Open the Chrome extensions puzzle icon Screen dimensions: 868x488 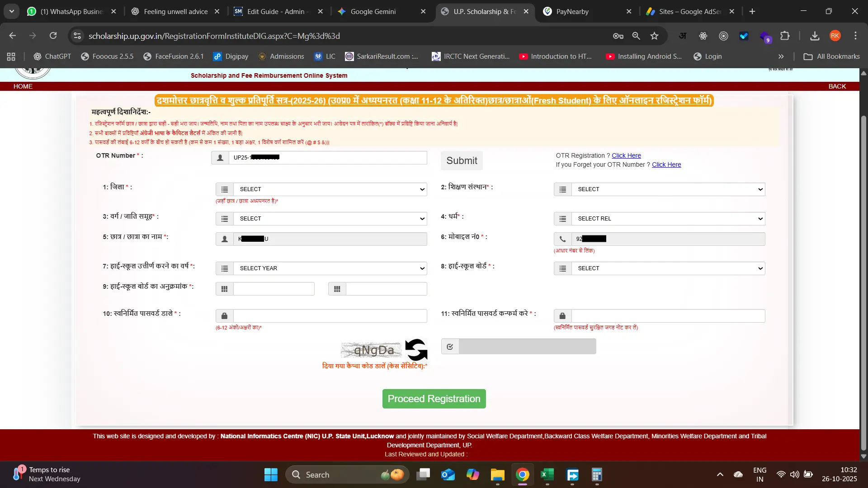coord(785,36)
